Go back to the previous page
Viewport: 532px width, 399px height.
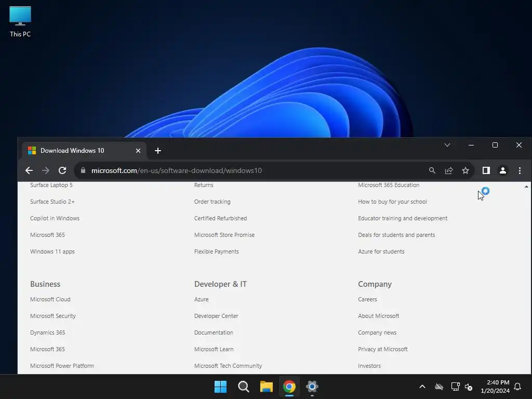point(29,170)
